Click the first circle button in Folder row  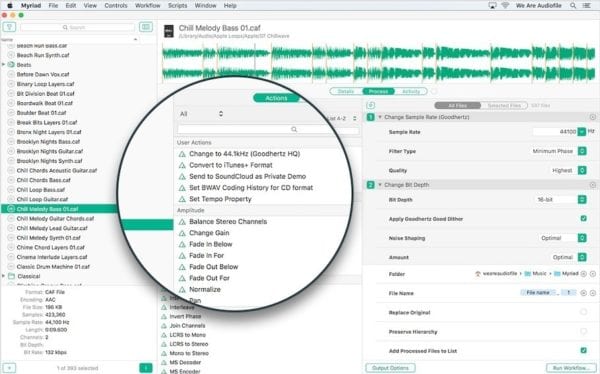click(x=584, y=274)
